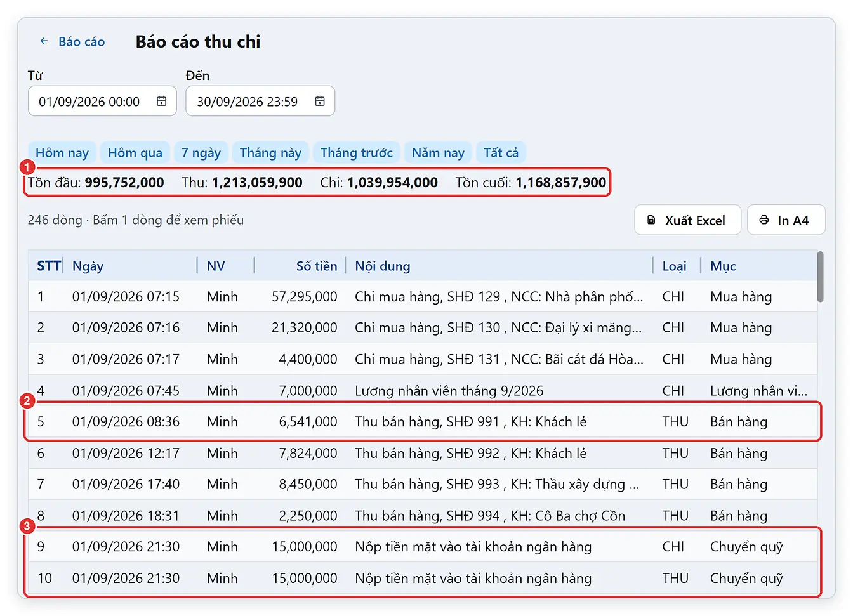This screenshot has height=616, width=853.
Task: Open the row for SHĐ 130 purchase
Action: coord(423,327)
